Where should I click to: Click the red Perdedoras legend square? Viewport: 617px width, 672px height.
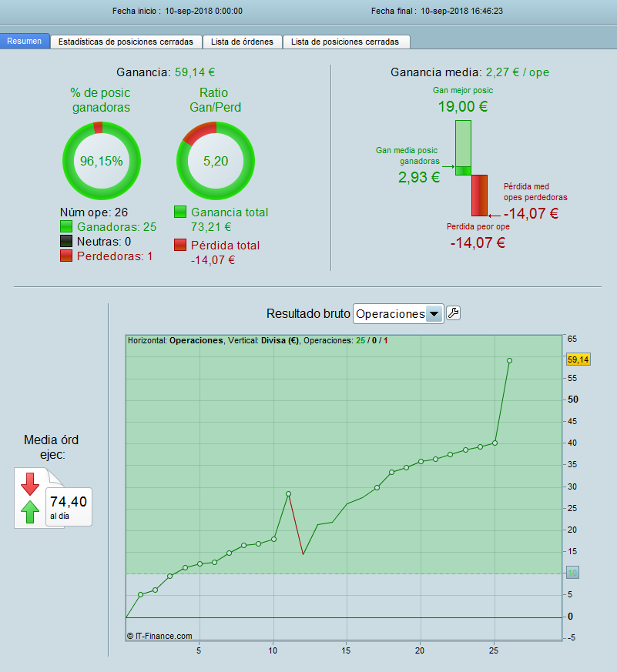pyautogui.click(x=66, y=256)
